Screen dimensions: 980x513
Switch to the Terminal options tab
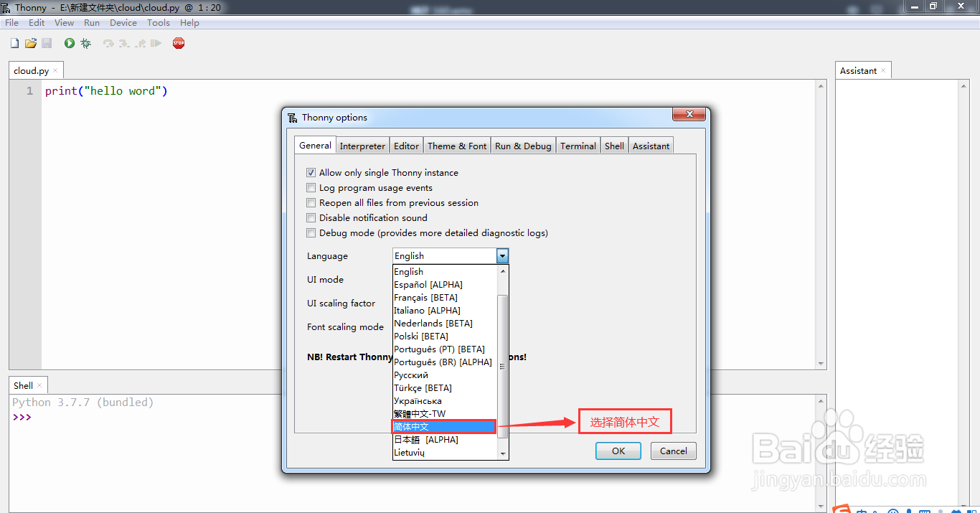(x=578, y=146)
